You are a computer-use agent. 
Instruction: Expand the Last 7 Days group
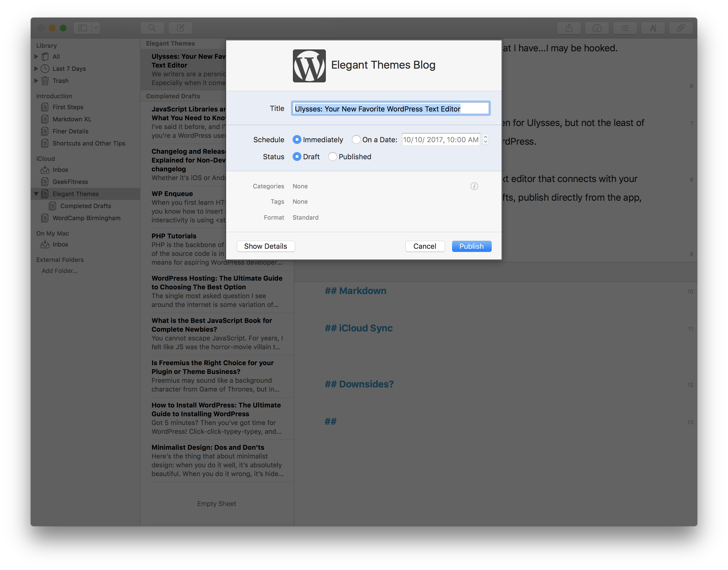coord(36,69)
